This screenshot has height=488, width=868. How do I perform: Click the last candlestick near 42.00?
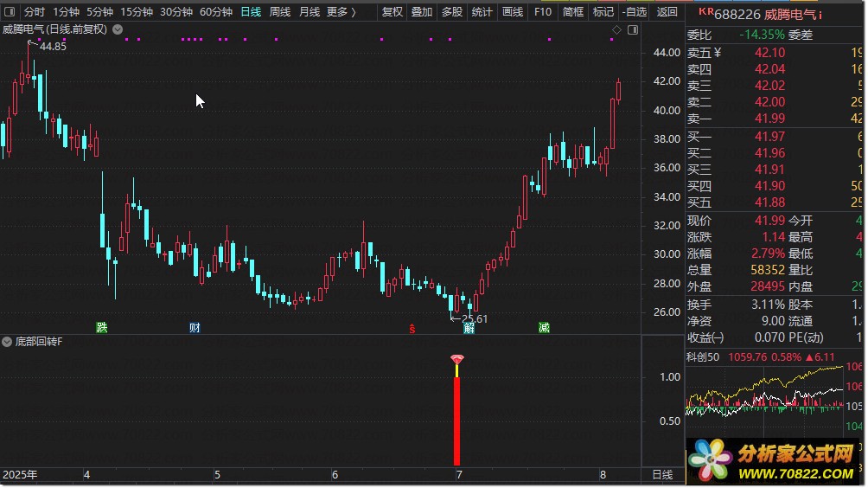(x=618, y=91)
